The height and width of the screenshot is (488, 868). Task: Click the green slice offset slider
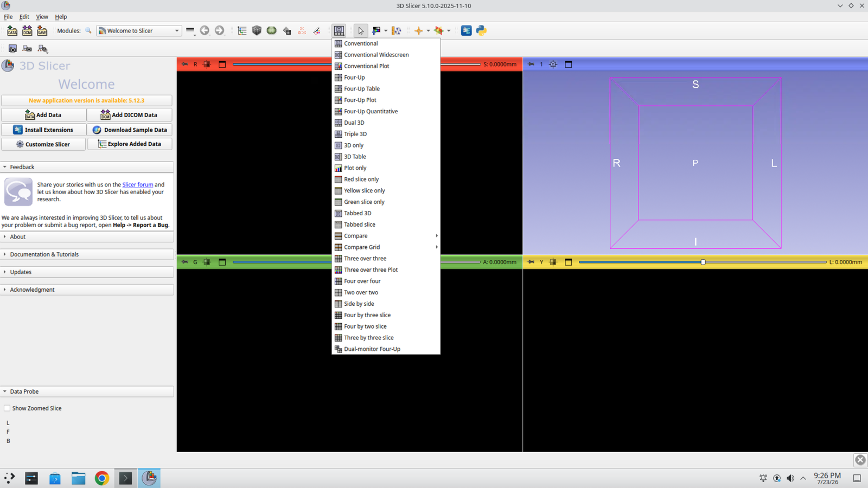pos(357,262)
